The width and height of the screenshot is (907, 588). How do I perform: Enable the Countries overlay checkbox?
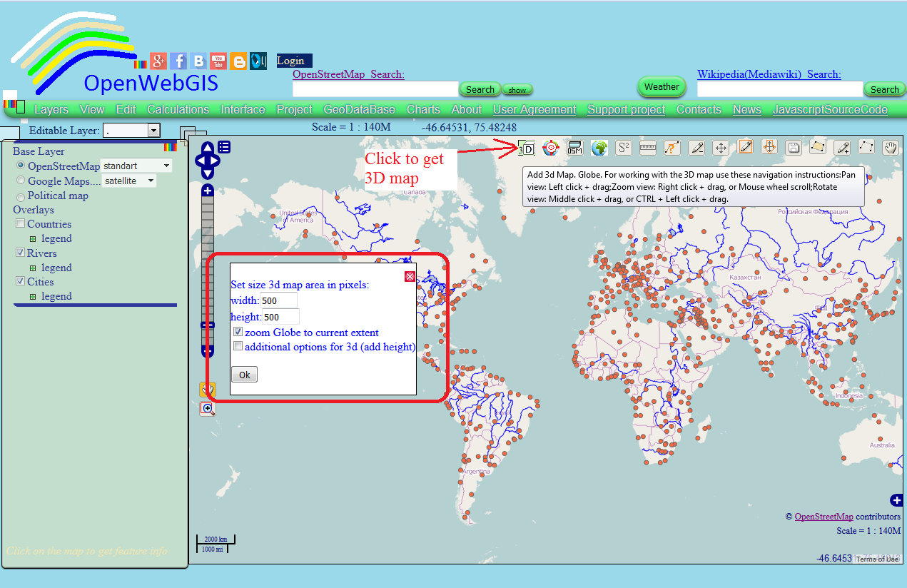[20, 223]
